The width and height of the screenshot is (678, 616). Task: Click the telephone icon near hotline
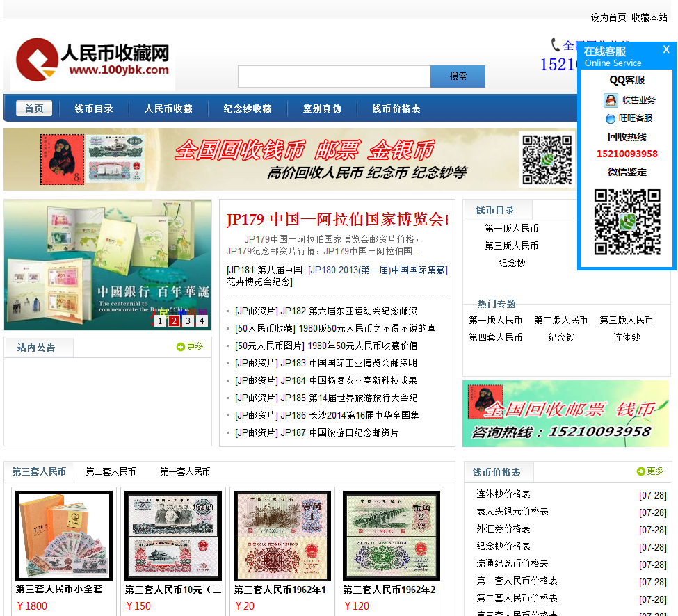555,44
